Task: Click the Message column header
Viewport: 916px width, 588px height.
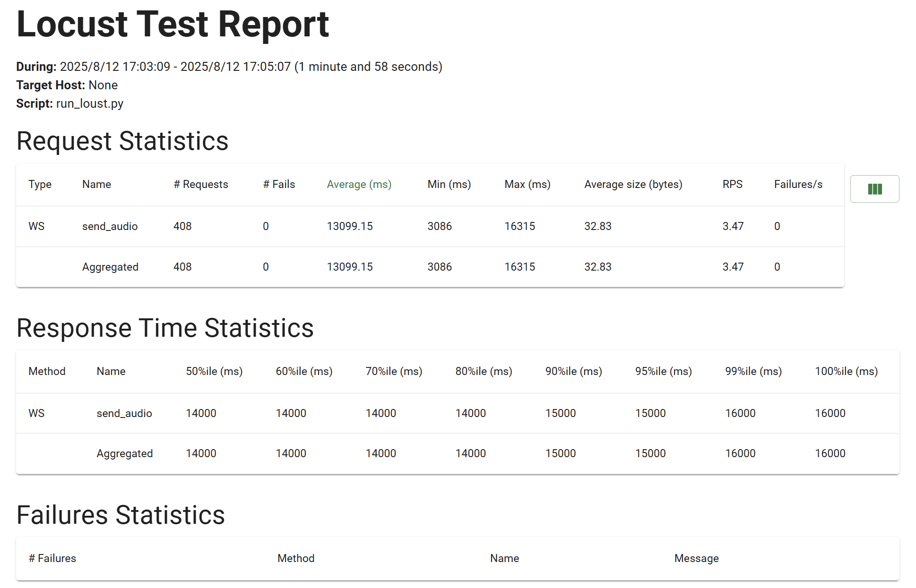Action: tap(696, 558)
